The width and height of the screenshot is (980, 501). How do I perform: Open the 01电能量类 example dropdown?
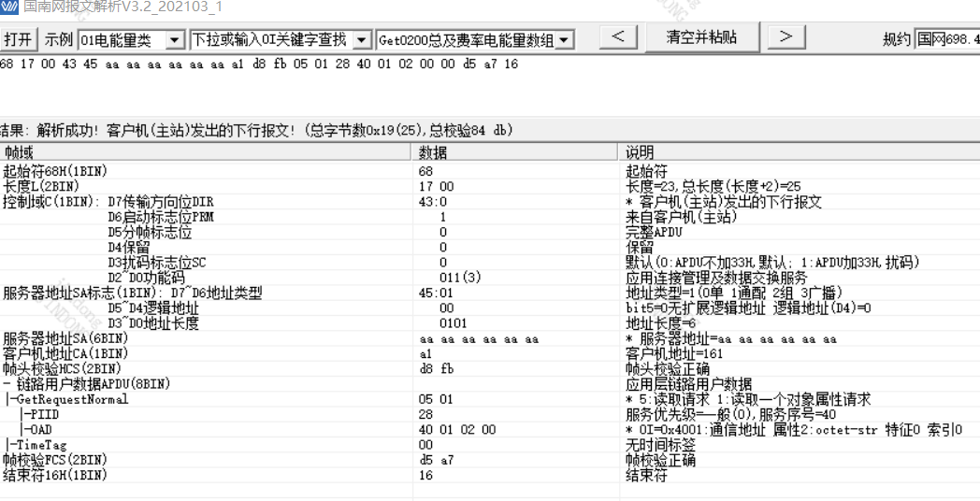[176, 40]
